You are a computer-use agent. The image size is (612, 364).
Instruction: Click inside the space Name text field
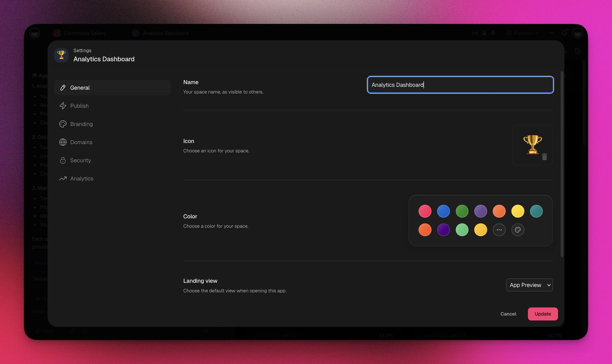460,85
